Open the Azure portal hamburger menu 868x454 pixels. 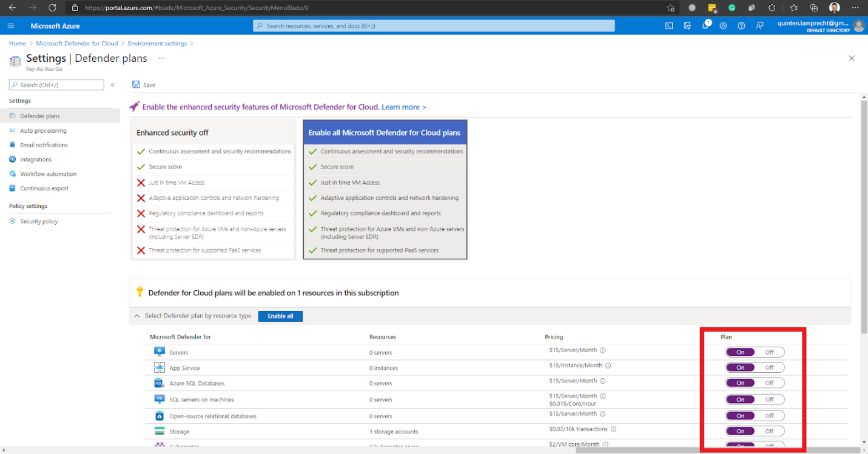(x=11, y=26)
